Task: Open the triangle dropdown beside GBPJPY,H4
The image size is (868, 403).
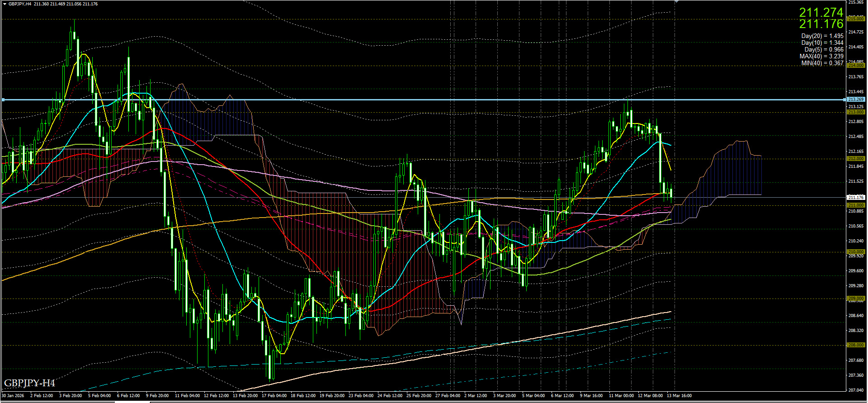Action: (x=5, y=4)
